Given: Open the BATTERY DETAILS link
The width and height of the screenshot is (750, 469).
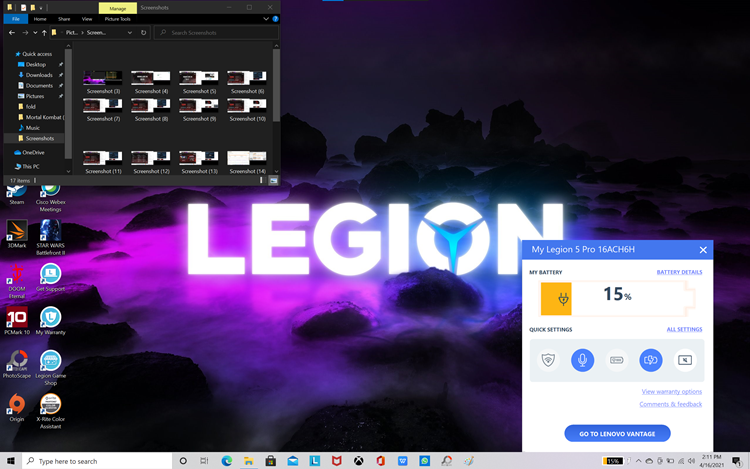Looking at the screenshot, I should point(679,272).
